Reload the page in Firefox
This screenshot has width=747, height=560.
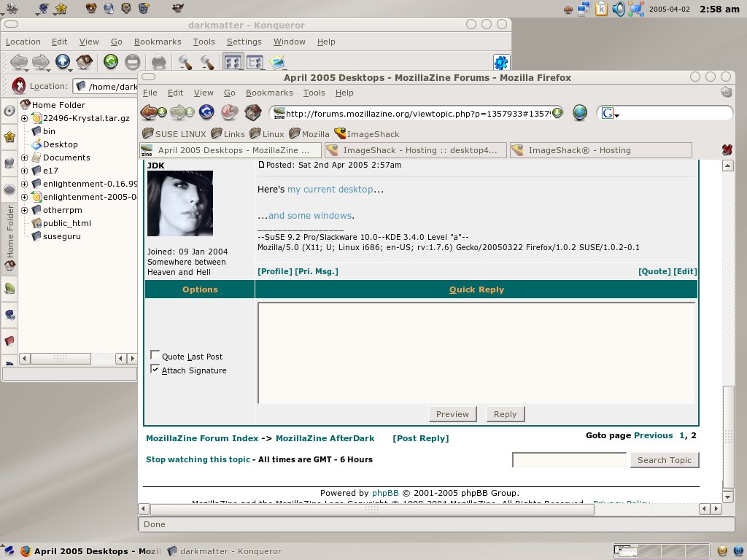pyautogui.click(x=206, y=112)
